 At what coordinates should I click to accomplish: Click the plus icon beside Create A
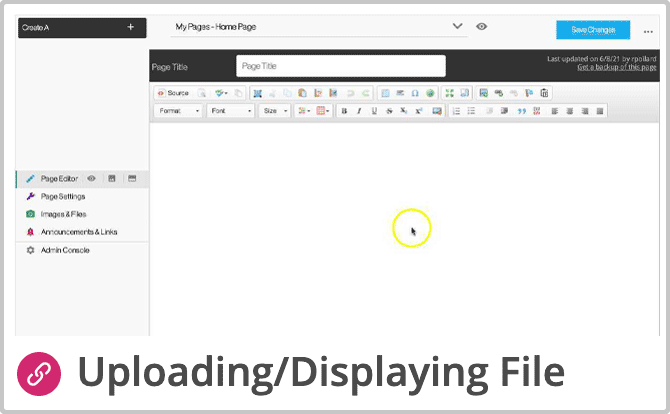coord(130,27)
